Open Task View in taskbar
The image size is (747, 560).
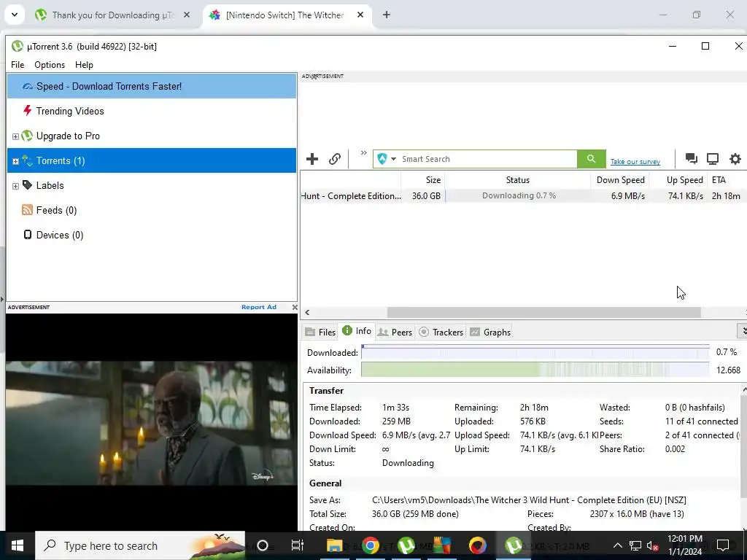click(298, 545)
